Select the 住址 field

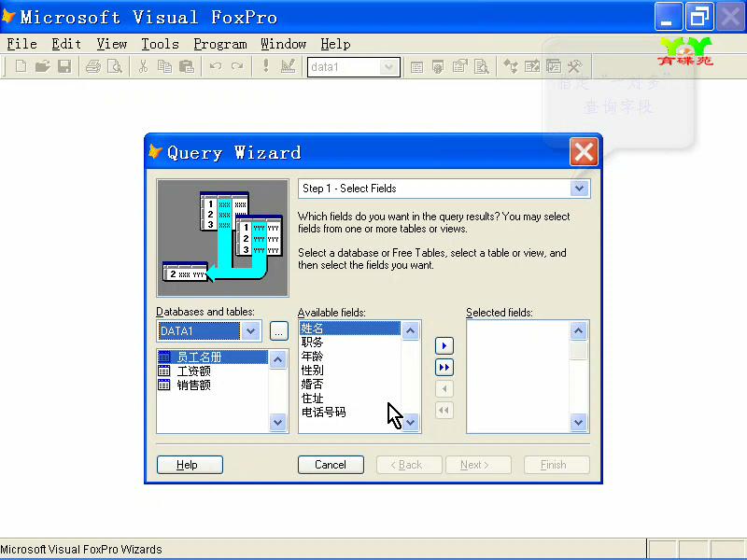(x=349, y=399)
